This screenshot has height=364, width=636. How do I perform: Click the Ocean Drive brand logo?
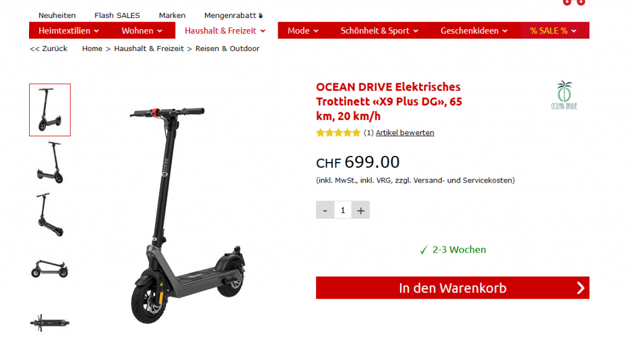coord(564,95)
